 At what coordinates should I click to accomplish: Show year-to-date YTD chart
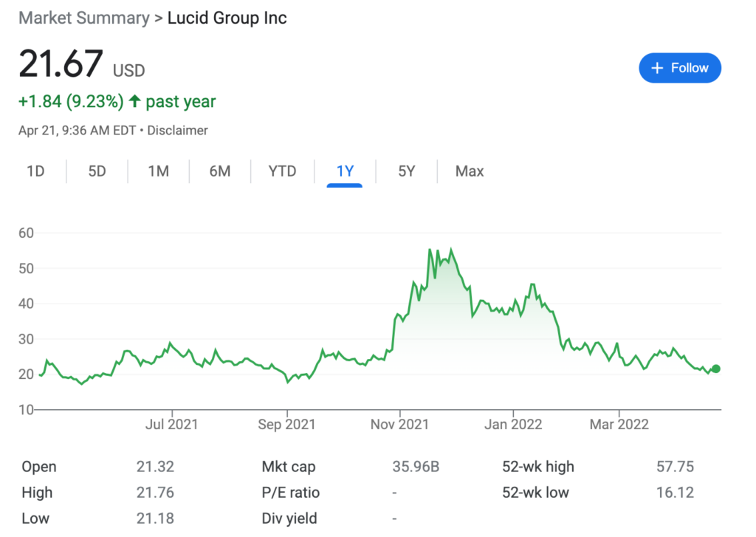[x=282, y=171]
